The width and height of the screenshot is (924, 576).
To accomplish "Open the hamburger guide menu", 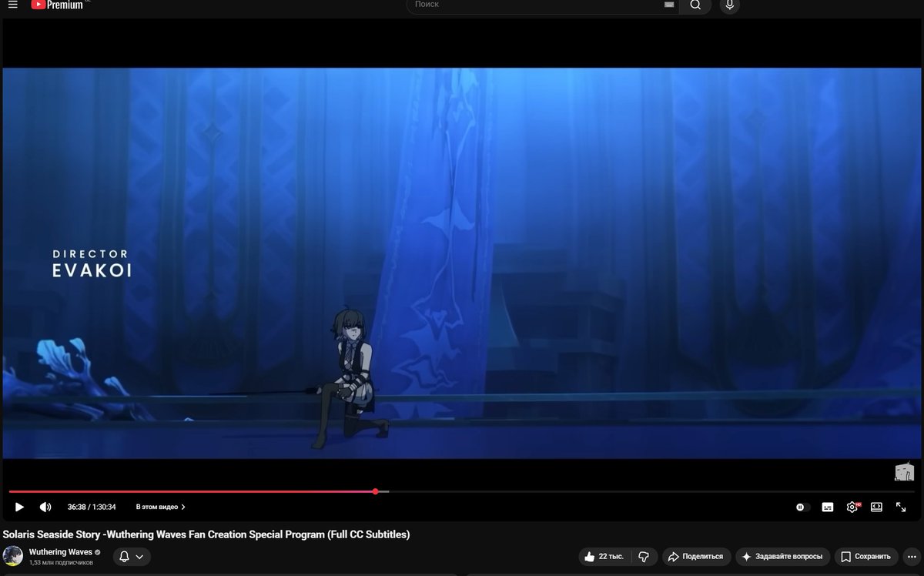I will pos(13,5).
